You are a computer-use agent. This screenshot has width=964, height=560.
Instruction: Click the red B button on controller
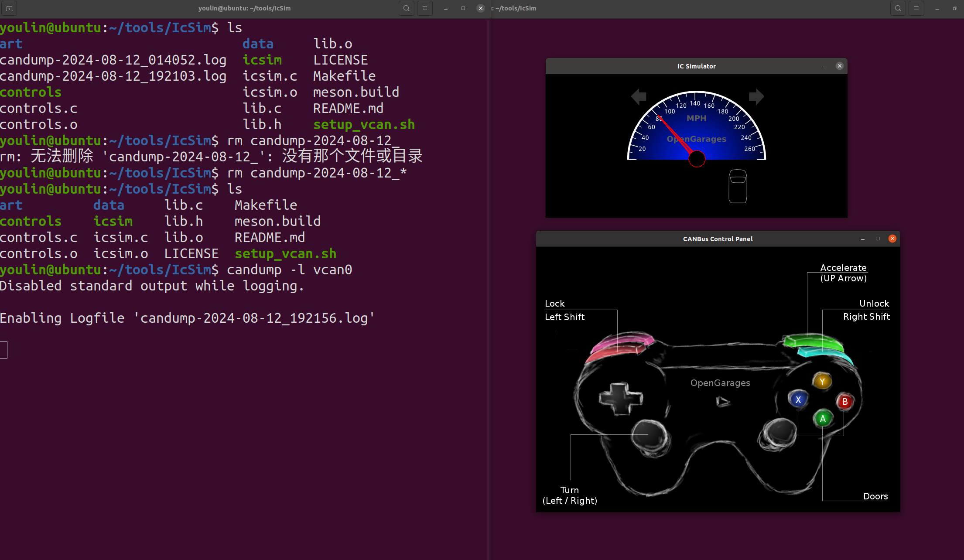tap(844, 402)
